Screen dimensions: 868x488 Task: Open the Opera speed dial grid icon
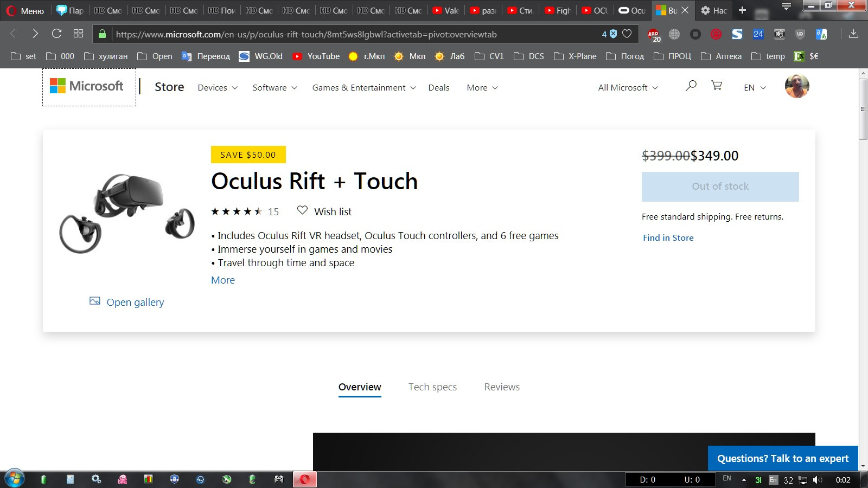click(78, 34)
